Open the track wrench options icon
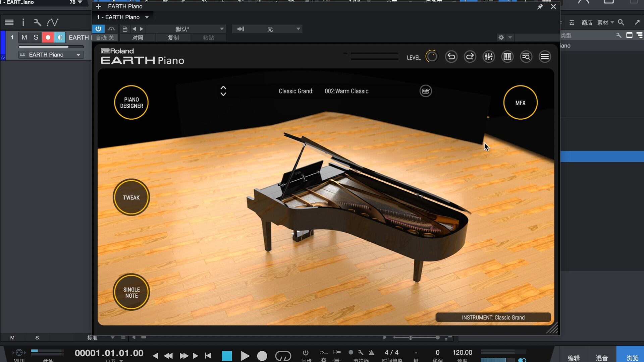Viewport: 644px width, 362px height. (x=37, y=22)
